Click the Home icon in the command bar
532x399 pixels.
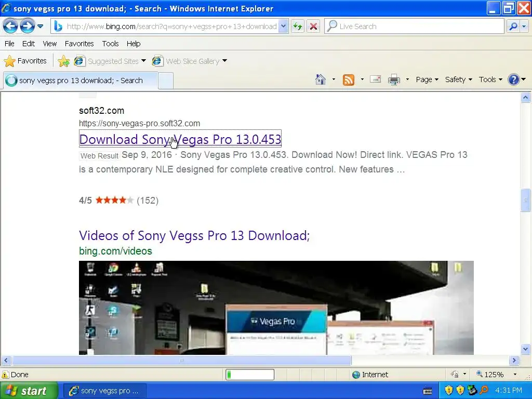(320, 79)
